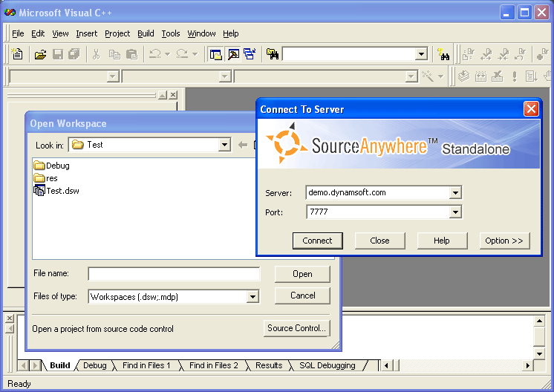554x392 pixels.
Task: Expand the WizardBar members dropdown
Action: click(411, 76)
